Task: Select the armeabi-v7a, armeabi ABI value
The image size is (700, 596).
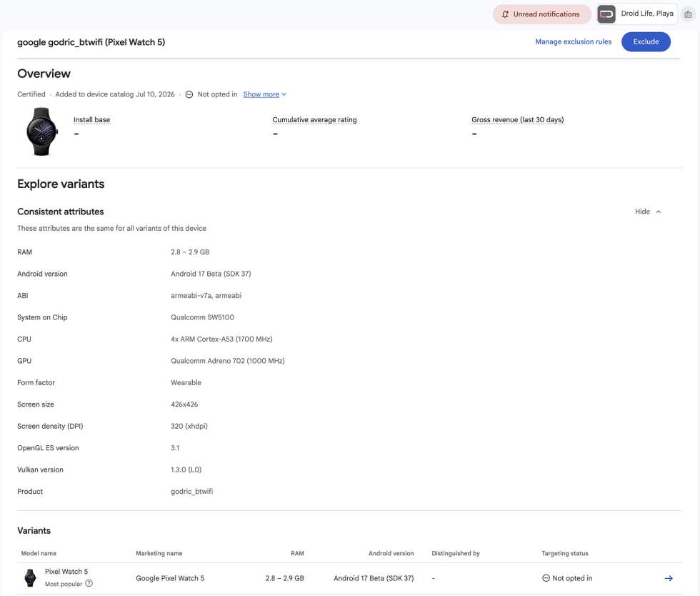Action: coord(206,295)
